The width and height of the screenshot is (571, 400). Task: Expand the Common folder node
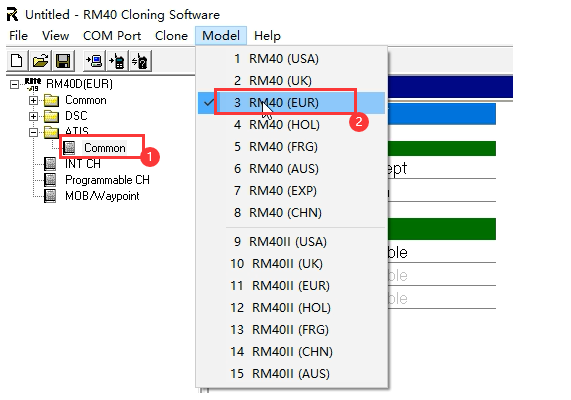tap(33, 100)
